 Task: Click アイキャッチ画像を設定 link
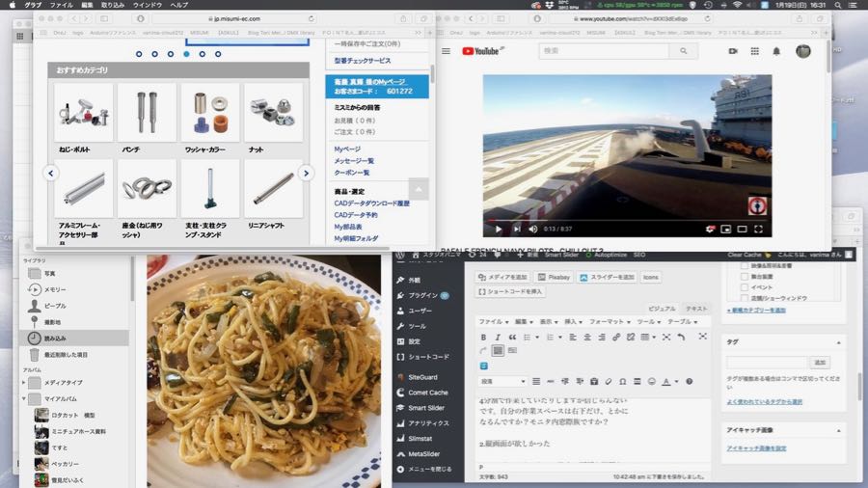point(756,448)
